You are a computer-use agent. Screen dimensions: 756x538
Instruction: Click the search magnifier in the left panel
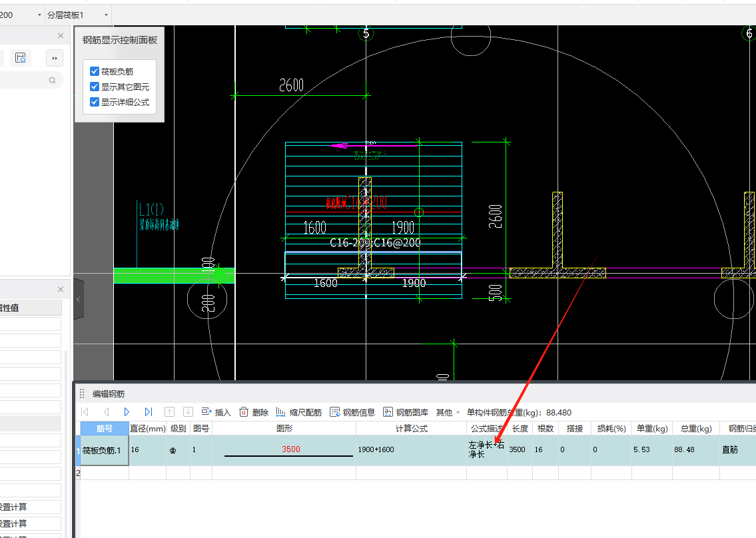(x=52, y=80)
